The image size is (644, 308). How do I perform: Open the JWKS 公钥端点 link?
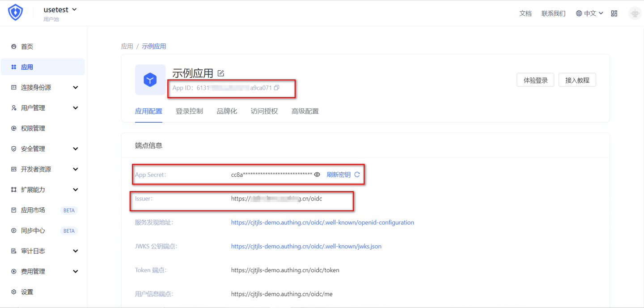click(306, 246)
